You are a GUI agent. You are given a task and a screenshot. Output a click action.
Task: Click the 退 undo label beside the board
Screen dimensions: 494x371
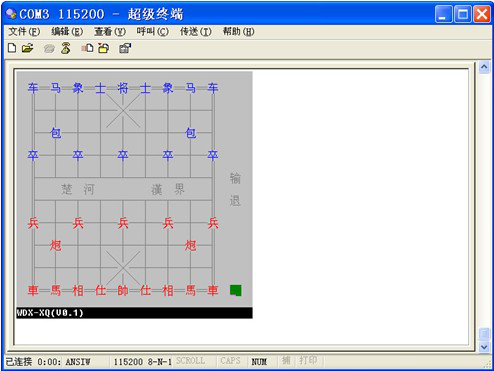[235, 201]
